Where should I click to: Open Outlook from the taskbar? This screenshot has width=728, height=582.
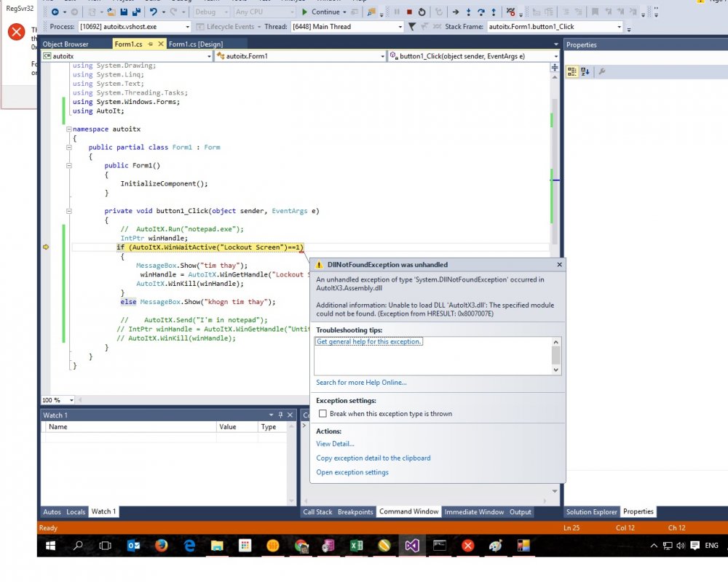coord(133,546)
